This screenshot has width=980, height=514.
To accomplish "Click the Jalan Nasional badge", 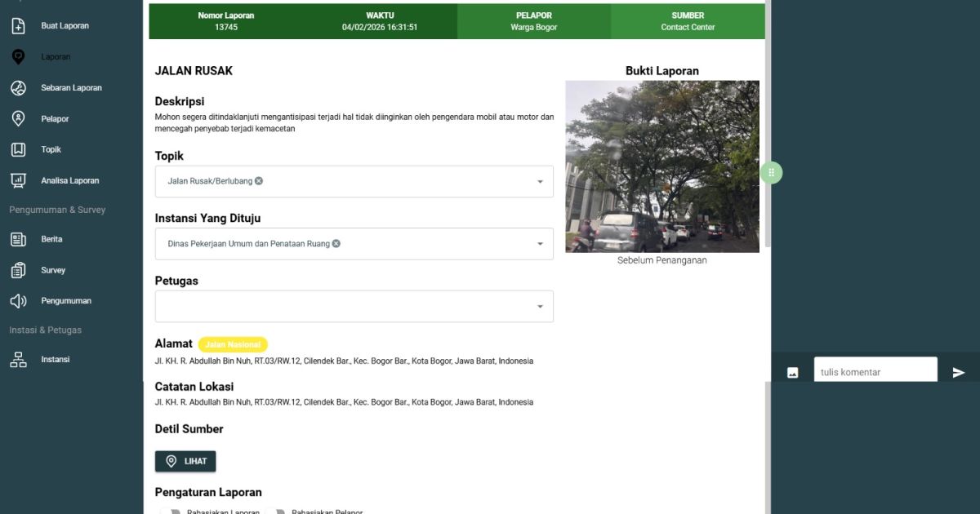I will pos(234,343).
